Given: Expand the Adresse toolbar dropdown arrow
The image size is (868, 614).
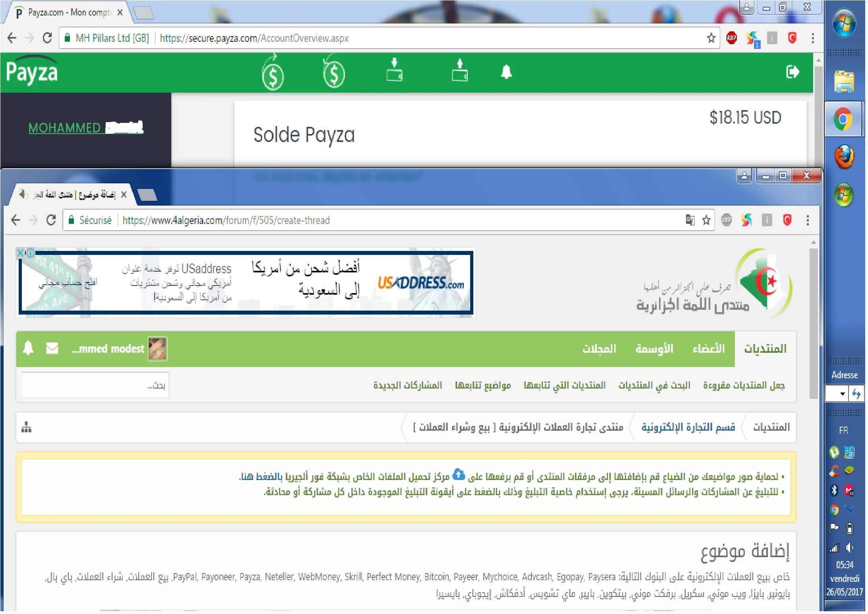Looking at the screenshot, I should pyautogui.click(x=842, y=394).
